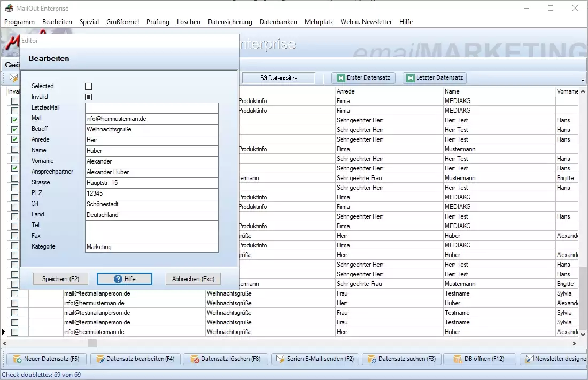Click the Datensatz löschen (F8) button
The height and width of the screenshot is (380, 588).
tap(226, 359)
